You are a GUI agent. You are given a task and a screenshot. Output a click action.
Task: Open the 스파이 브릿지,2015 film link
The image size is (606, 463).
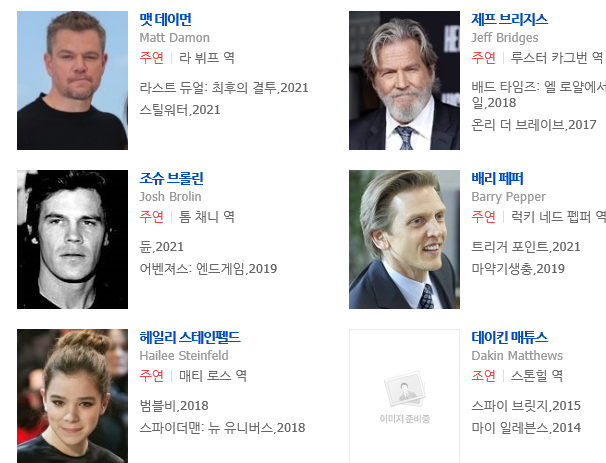[x=526, y=405]
